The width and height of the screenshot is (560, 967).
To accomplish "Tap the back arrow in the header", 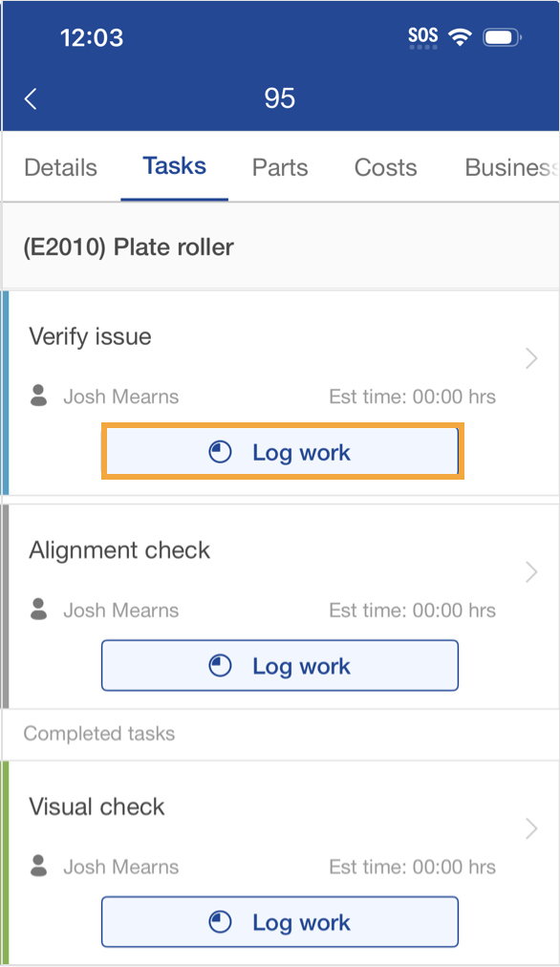I will (30, 98).
